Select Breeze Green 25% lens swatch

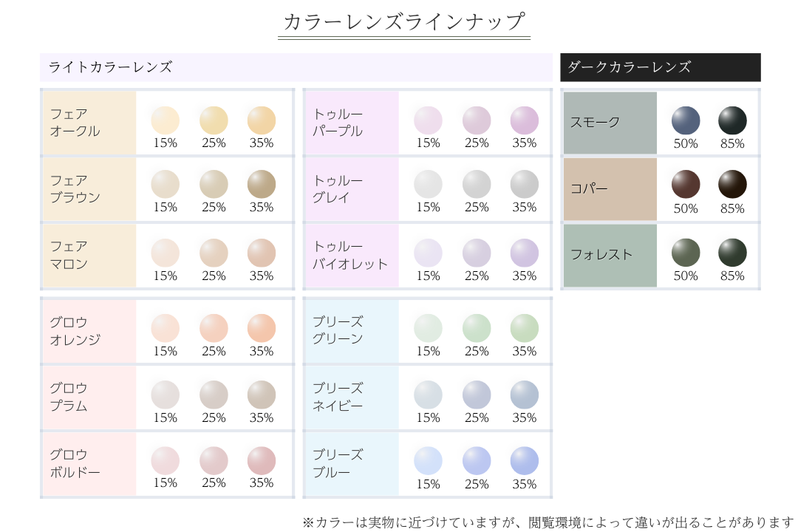point(477,328)
